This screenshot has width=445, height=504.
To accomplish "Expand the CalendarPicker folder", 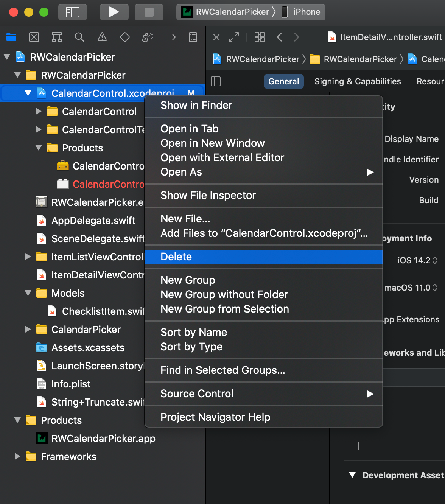I will click(x=28, y=330).
